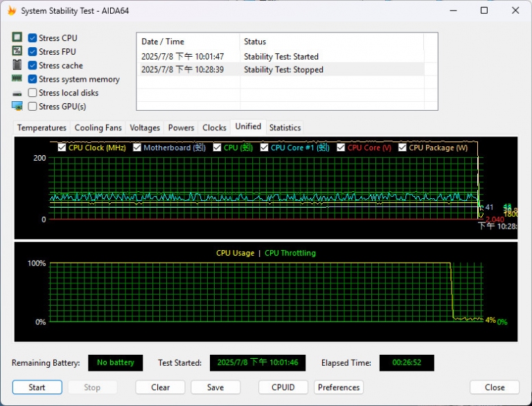Click the Test Started time value
Screen dimensions: 532x406
click(258, 362)
